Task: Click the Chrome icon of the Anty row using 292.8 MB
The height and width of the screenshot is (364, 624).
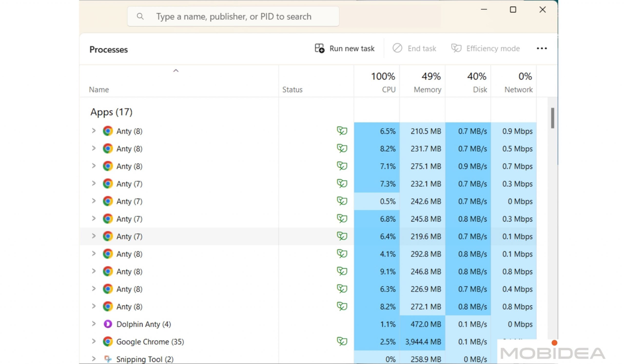Action: (108, 254)
